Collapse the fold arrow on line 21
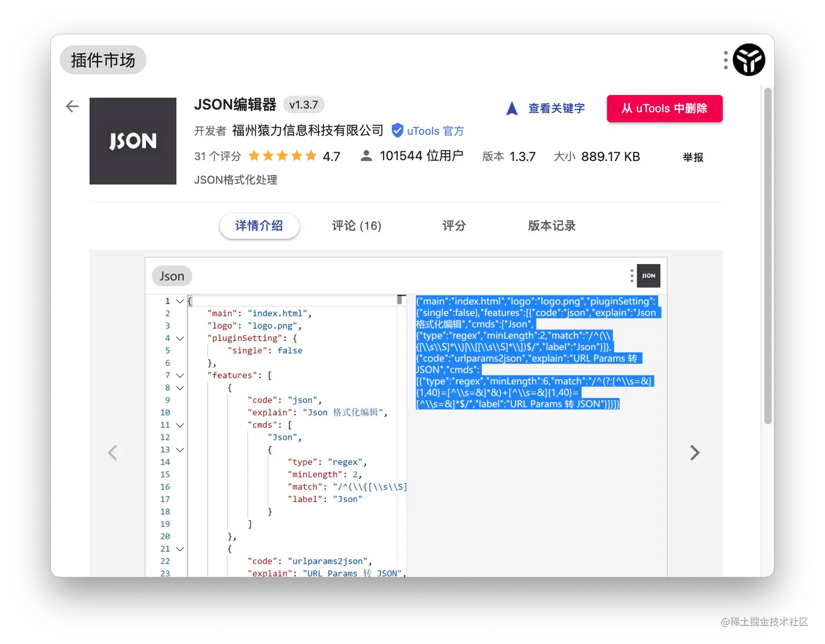The width and height of the screenshot is (825, 644). 180,549
